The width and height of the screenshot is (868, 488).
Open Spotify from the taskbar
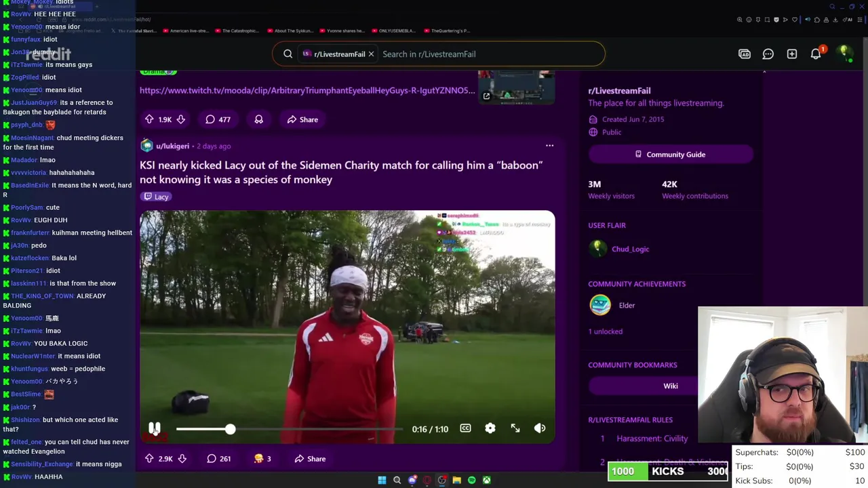pos(471,480)
